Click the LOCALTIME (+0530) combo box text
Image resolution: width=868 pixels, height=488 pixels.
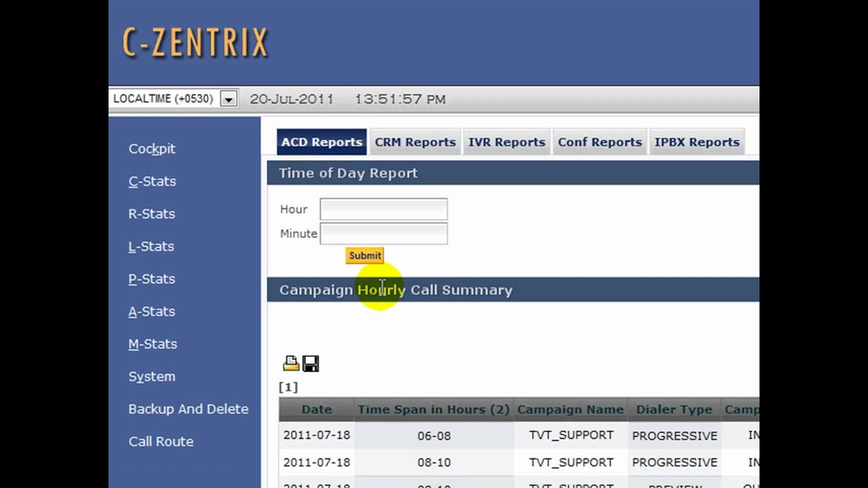[x=163, y=99]
